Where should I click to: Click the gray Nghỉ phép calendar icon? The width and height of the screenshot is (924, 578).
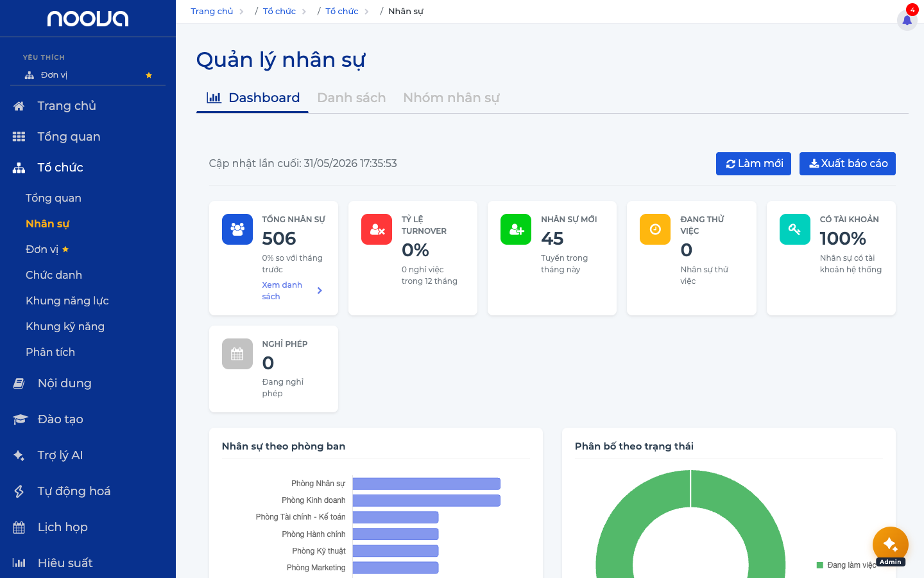(x=237, y=354)
